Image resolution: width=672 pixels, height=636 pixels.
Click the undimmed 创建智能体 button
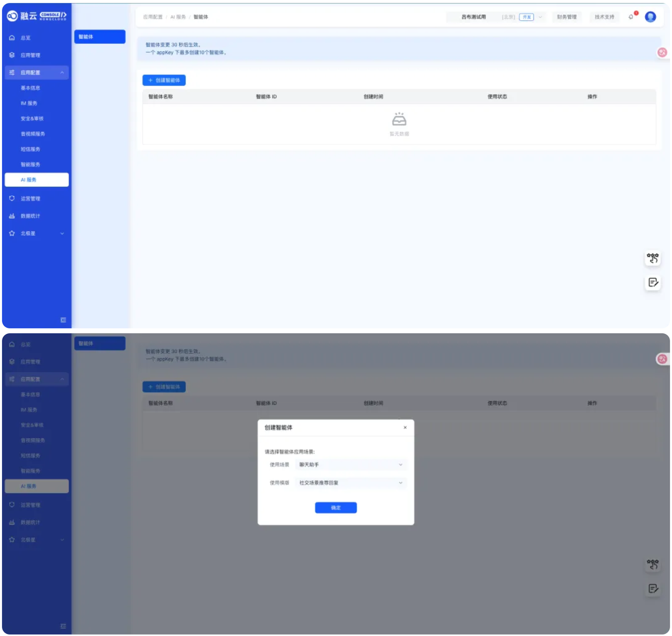(164, 80)
